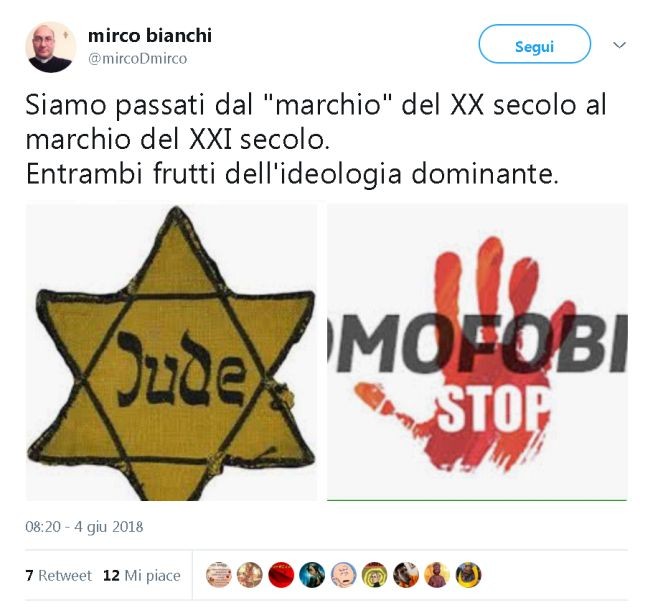
Task: Follow the account with Segui button
Action: coord(534,44)
